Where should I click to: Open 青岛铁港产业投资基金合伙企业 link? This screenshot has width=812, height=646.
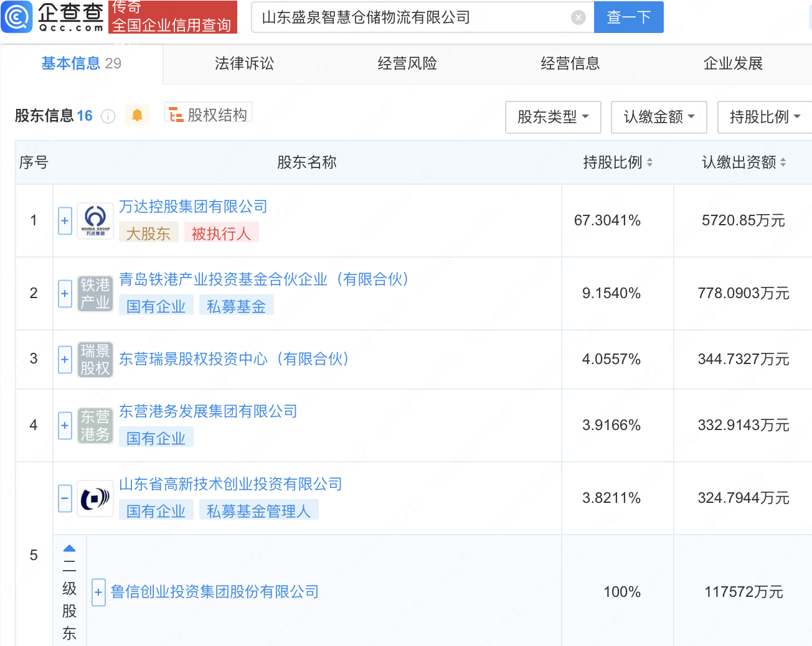point(263,279)
